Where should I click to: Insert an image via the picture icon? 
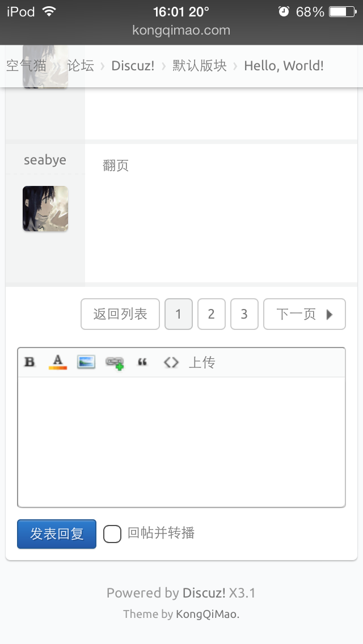point(86,362)
